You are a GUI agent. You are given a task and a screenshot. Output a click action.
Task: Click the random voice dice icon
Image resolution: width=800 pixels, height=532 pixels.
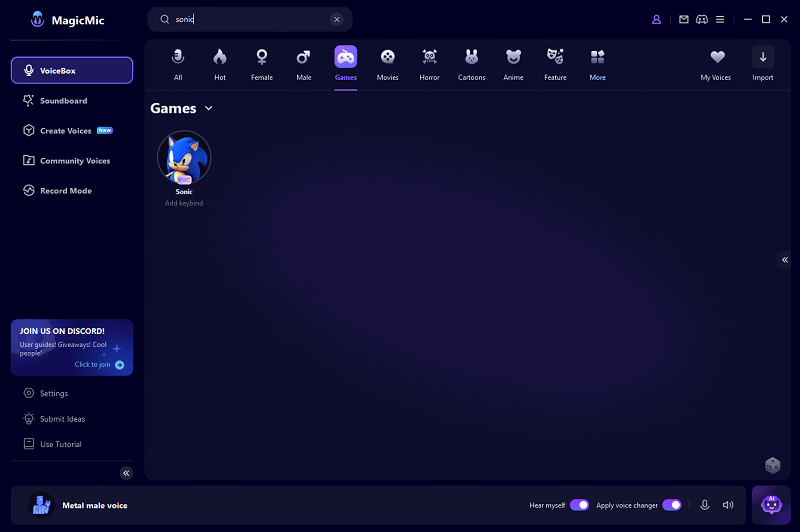[x=772, y=465]
